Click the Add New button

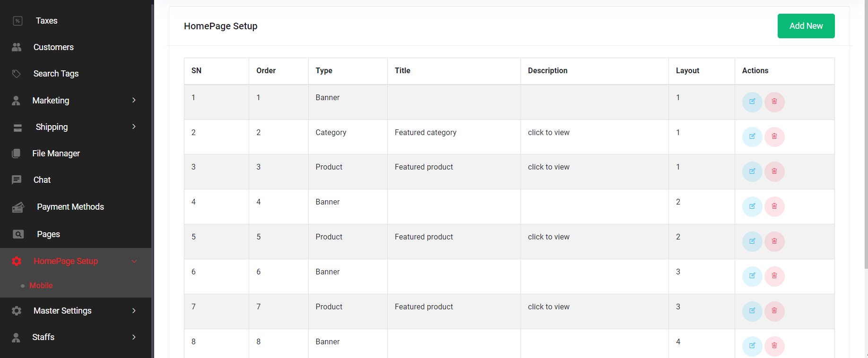(x=806, y=26)
